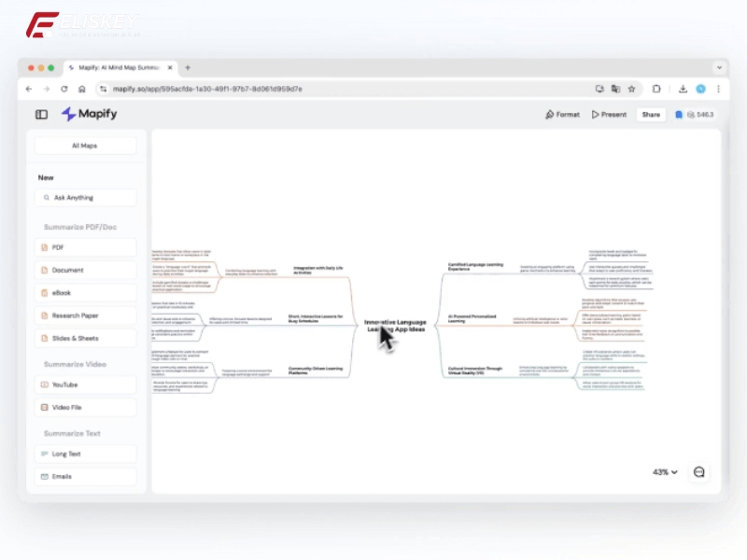Click the Ask Anything search field
This screenshot has height=560, width=747.
(x=85, y=198)
